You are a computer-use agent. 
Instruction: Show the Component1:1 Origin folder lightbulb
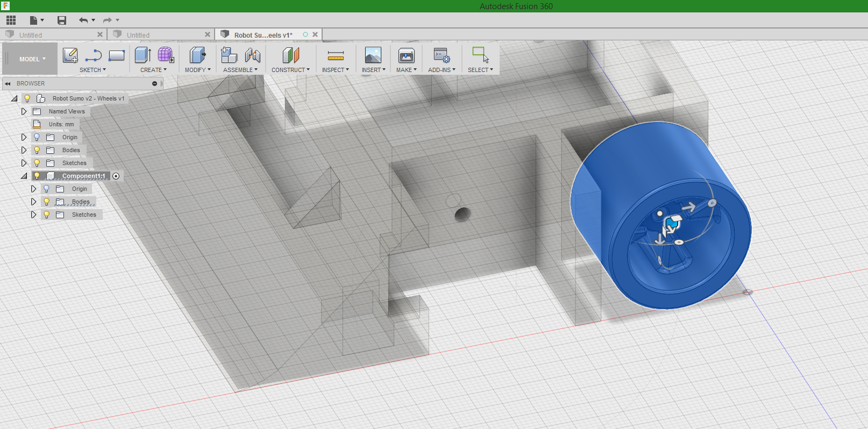coord(47,189)
